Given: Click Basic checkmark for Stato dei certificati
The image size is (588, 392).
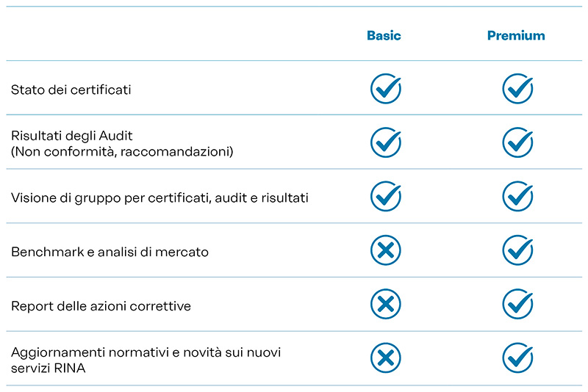Looking at the screenshot, I should click(x=384, y=89).
